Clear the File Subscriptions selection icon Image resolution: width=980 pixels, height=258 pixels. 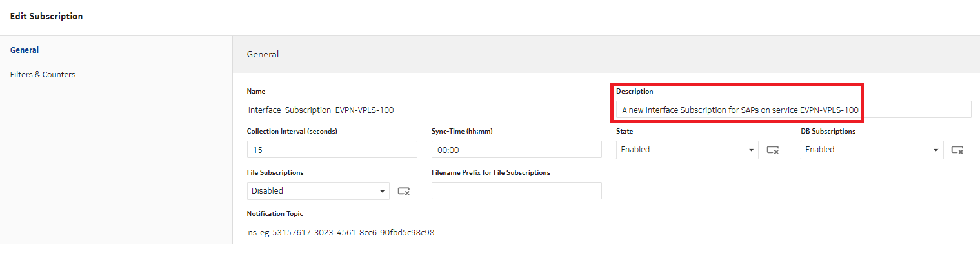click(x=404, y=191)
